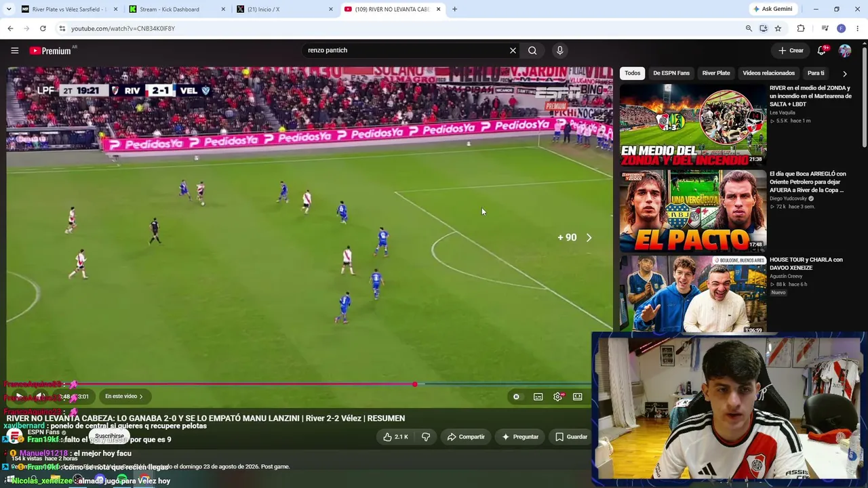Screen dimensions: 868x488
Task: Open YouTube notifications bell
Action: [822, 50]
